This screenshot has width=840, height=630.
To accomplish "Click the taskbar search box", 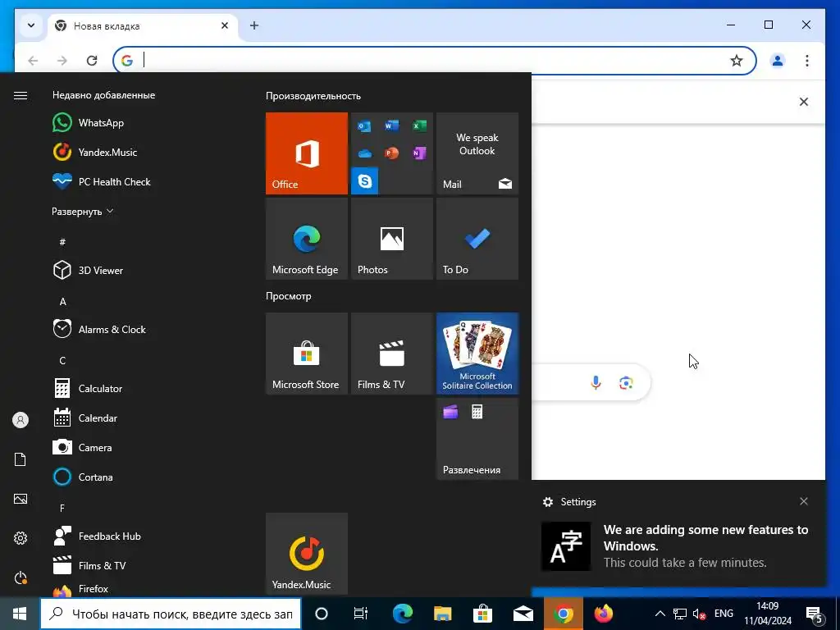I will click(171, 614).
